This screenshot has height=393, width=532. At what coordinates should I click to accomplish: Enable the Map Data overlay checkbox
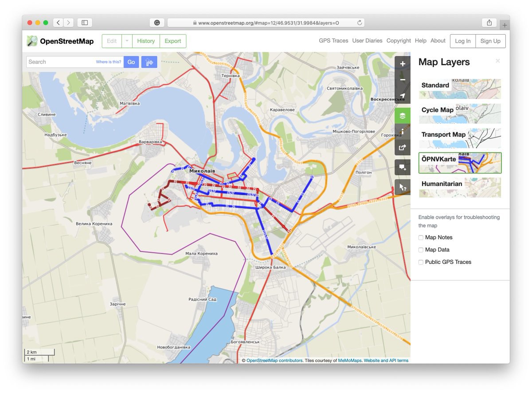[421, 250]
